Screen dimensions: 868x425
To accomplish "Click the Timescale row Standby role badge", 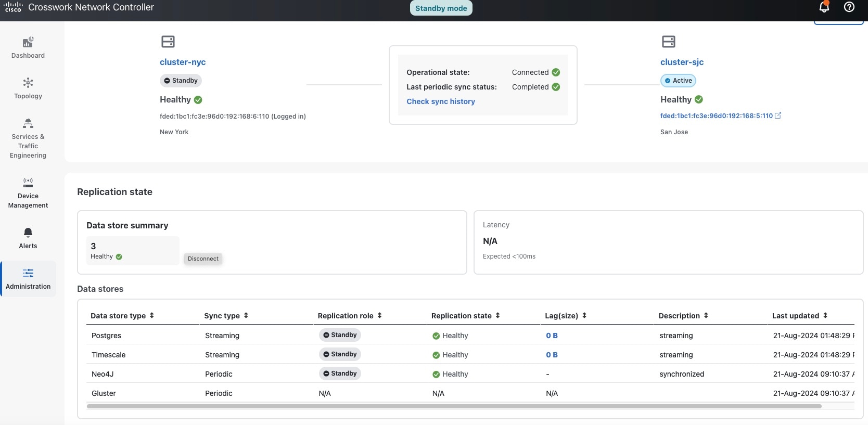I will [340, 354].
